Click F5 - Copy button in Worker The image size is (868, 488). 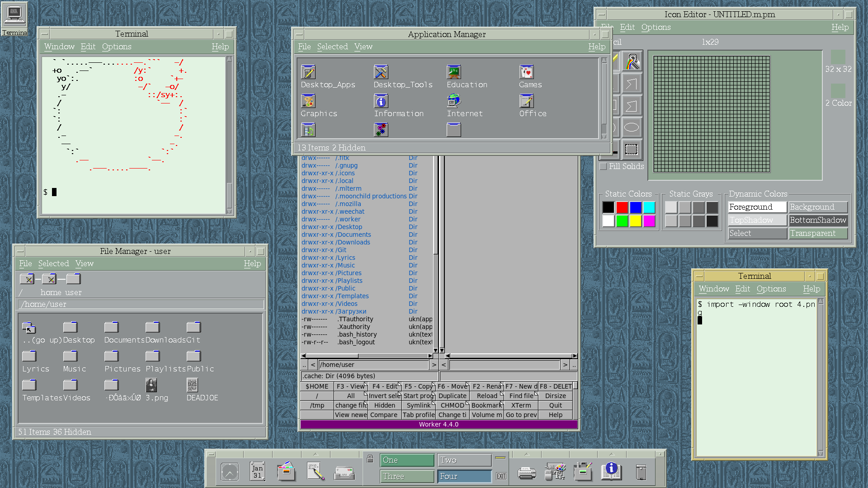[418, 386]
